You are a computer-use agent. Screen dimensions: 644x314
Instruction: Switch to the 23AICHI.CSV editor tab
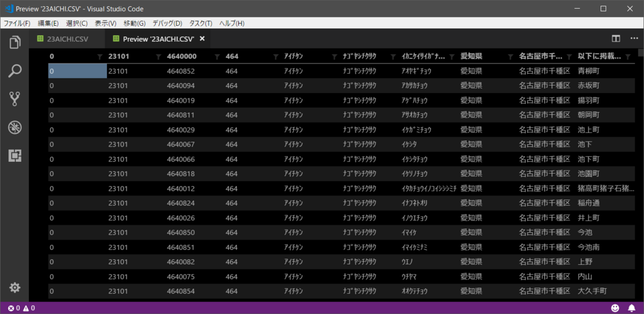point(67,38)
